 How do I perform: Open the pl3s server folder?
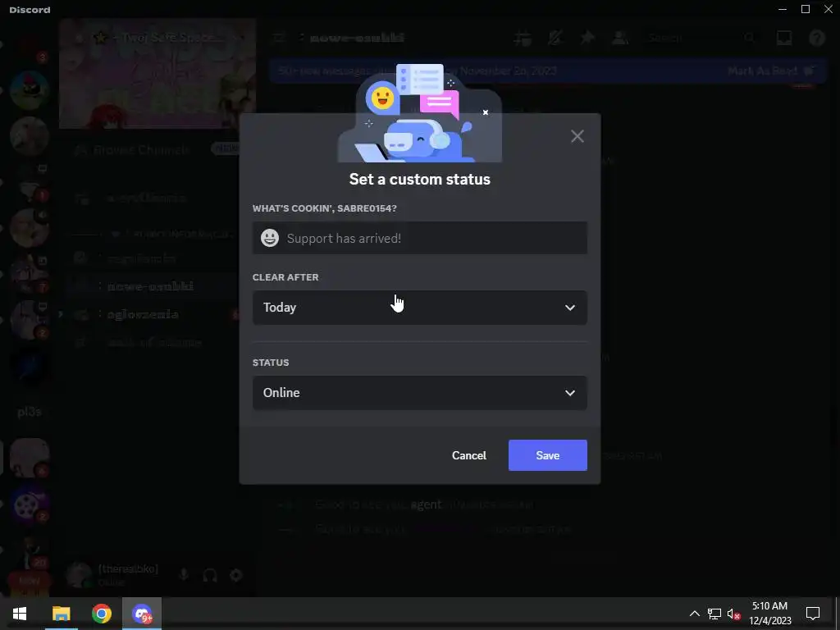pos(30,412)
